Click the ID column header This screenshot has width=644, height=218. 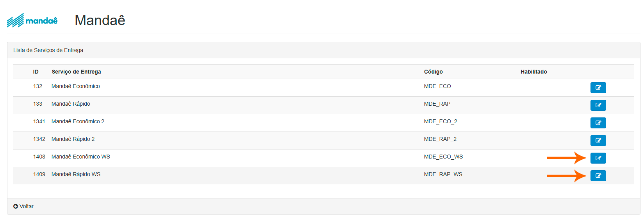pos(36,72)
